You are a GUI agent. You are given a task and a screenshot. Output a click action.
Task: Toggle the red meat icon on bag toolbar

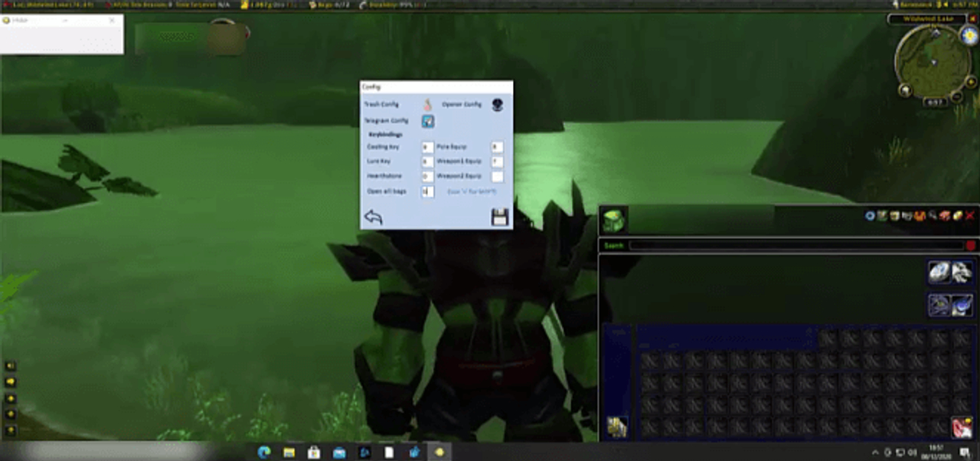943,216
